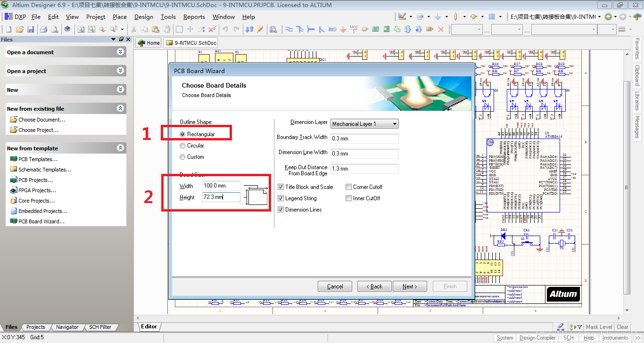Click the Next button

coord(410,286)
